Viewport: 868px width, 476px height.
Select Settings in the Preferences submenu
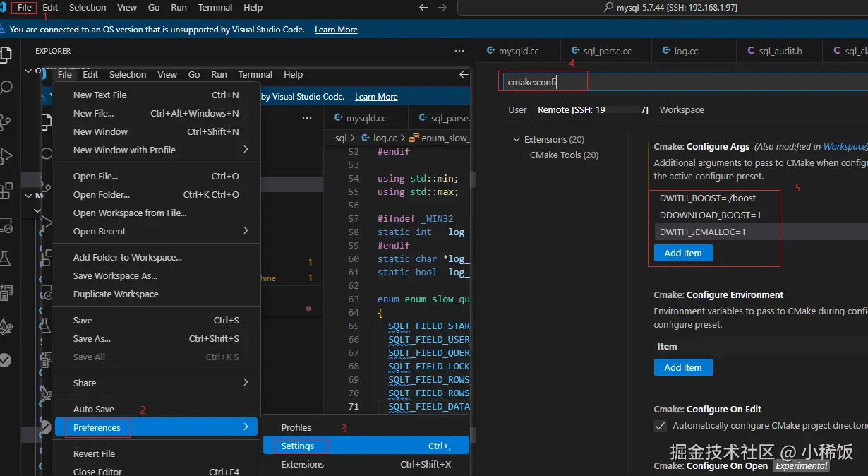(x=298, y=446)
